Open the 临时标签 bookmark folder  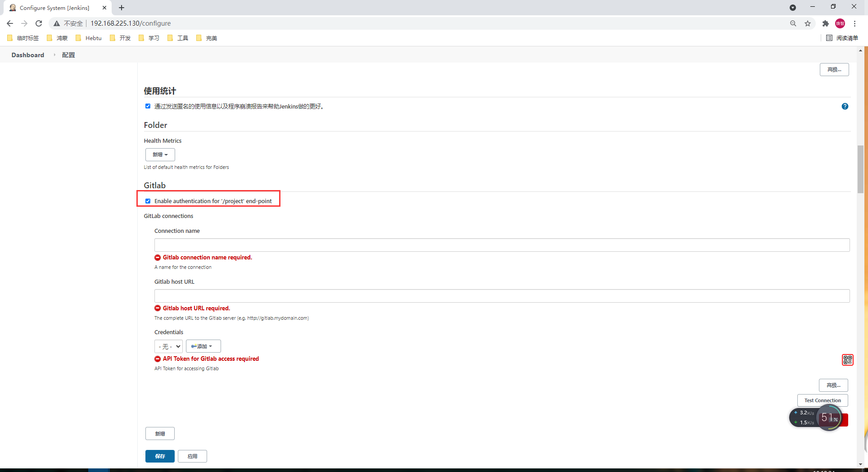click(x=23, y=38)
